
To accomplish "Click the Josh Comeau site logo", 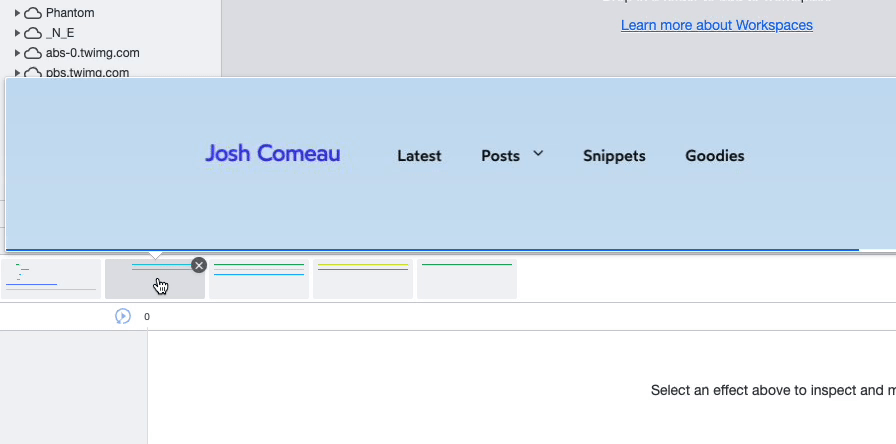I will (272, 154).
